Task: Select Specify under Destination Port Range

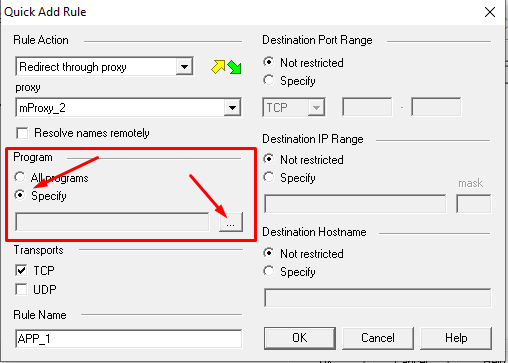Action: [269, 80]
